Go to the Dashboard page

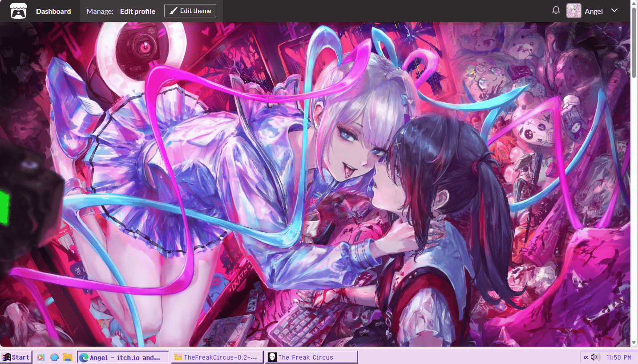[x=53, y=11]
